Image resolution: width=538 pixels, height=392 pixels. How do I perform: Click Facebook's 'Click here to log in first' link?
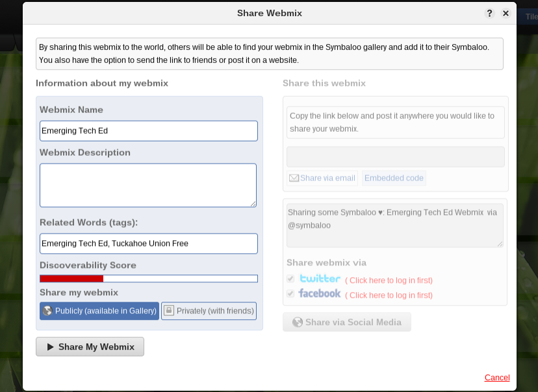click(389, 295)
